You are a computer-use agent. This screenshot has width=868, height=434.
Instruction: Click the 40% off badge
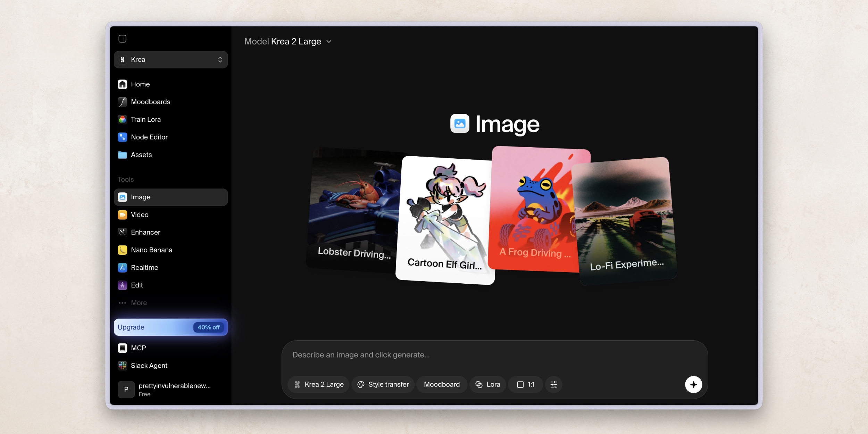209,327
